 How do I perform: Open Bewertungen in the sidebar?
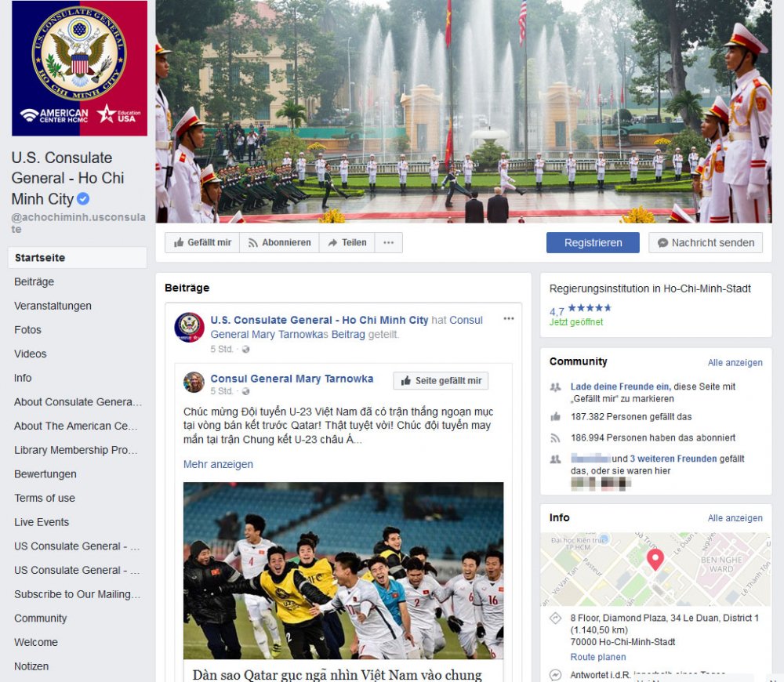(x=45, y=473)
